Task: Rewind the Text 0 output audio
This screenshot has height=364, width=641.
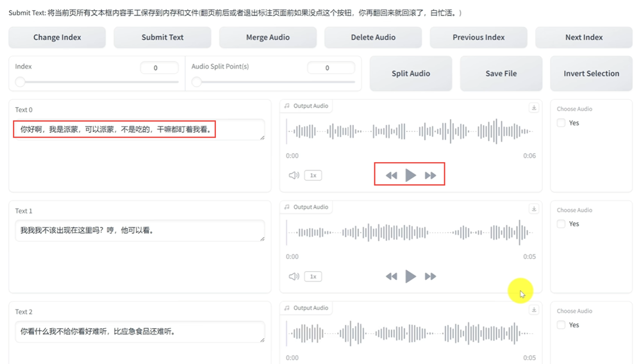Action: point(391,175)
